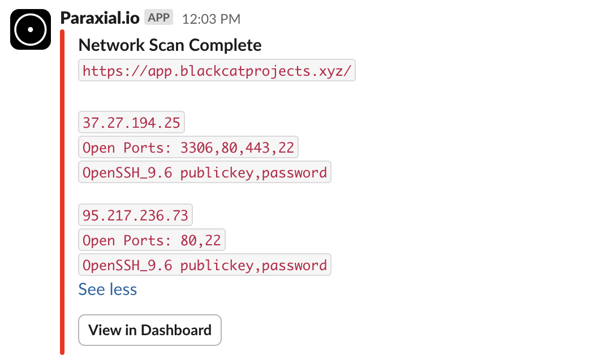Select the 95.217.236.73 IP address block
Viewport: 611px width, 364px height.
pyautogui.click(x=135, y=215)
